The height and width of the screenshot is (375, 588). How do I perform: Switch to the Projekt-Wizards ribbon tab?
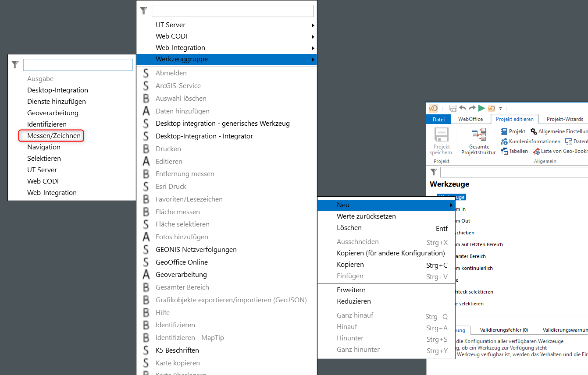[x=565, y=119]
